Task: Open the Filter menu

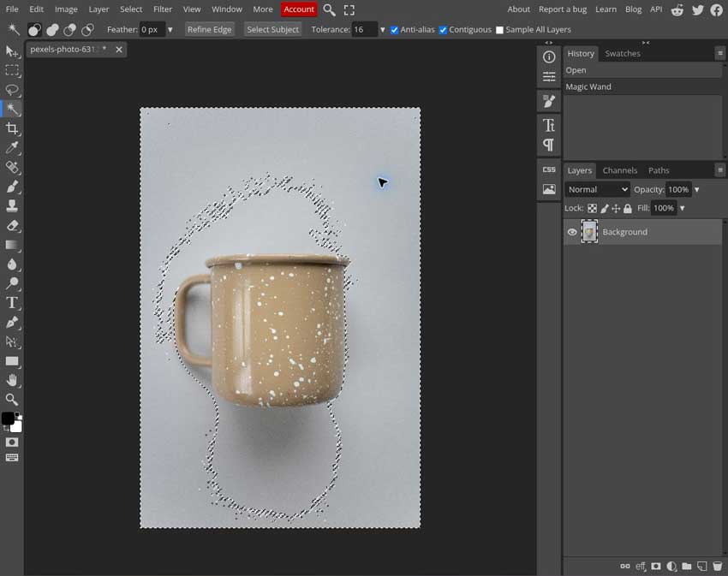Action: click(x=163, y=9)
